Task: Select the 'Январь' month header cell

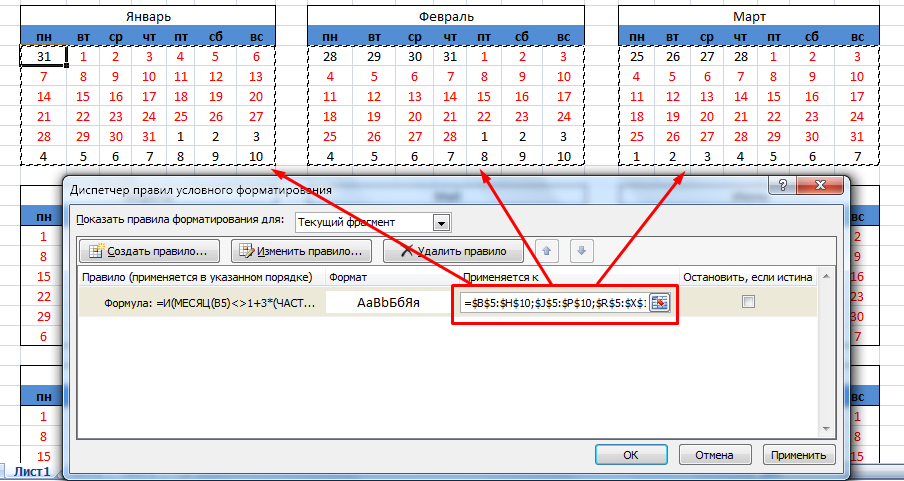Action: 147,17
